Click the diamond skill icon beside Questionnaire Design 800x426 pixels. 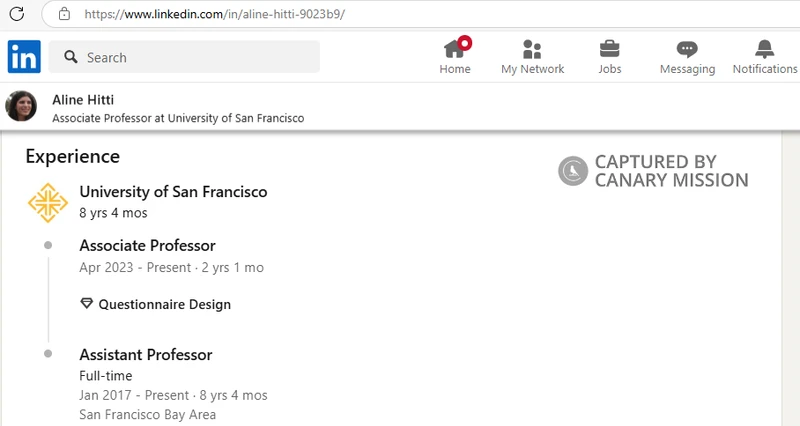[x=86, y=304]
